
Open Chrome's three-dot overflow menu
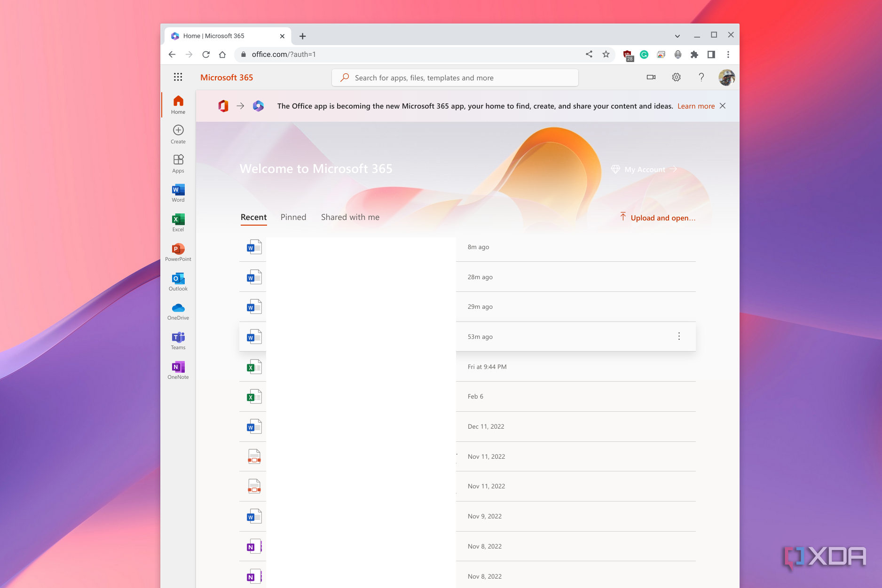(x=728, y=54)
